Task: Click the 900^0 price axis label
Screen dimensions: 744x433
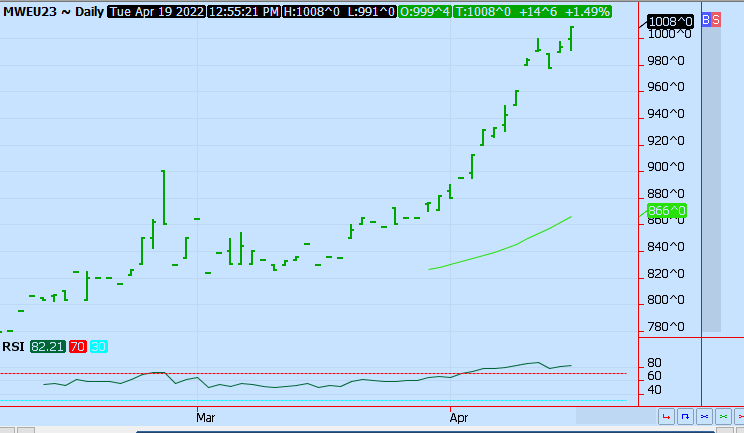Action: click(666, 167)
